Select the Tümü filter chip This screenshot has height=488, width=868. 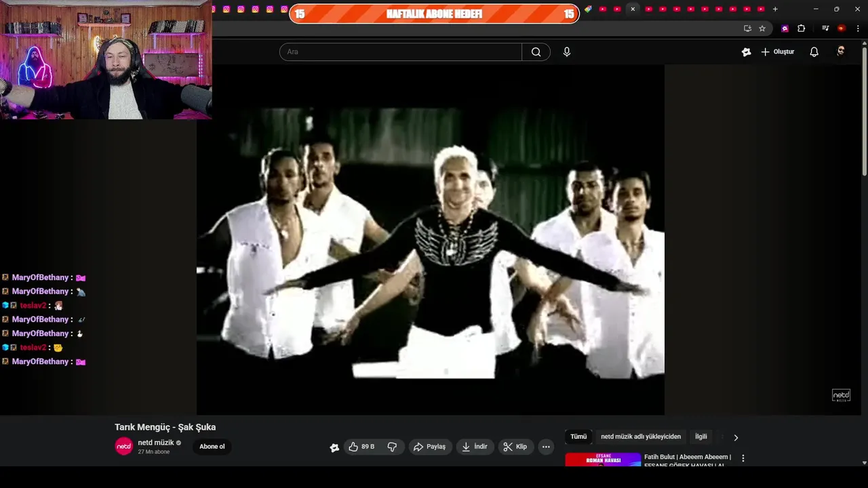578,437
